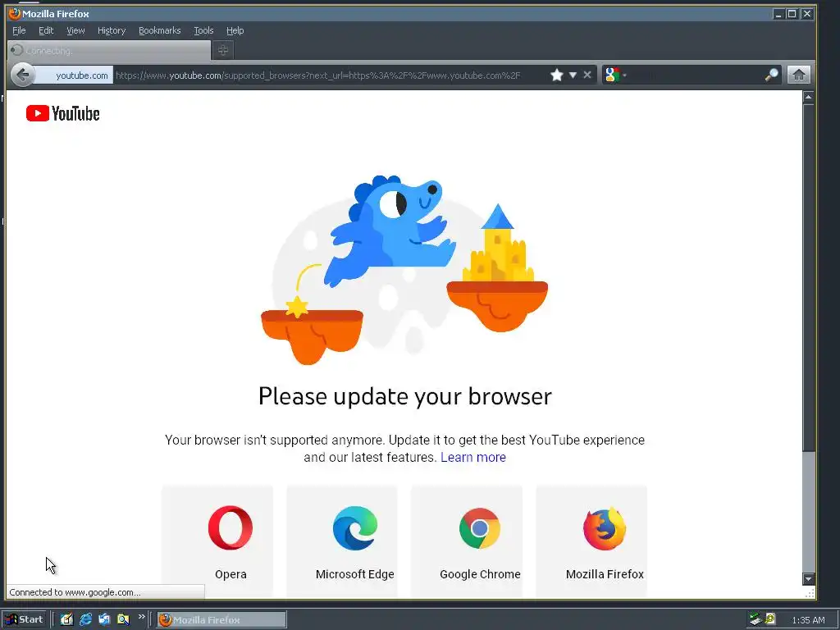This screenshot has height=630, width=840.
Task: Open the View menu
Action: click(75, 30)
